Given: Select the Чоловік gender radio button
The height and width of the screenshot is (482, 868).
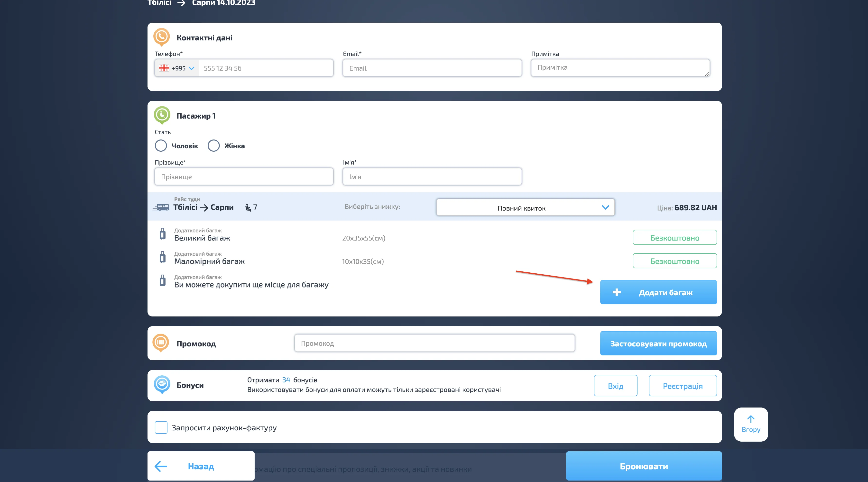Looking at the screenshot, I should (161, 146).
